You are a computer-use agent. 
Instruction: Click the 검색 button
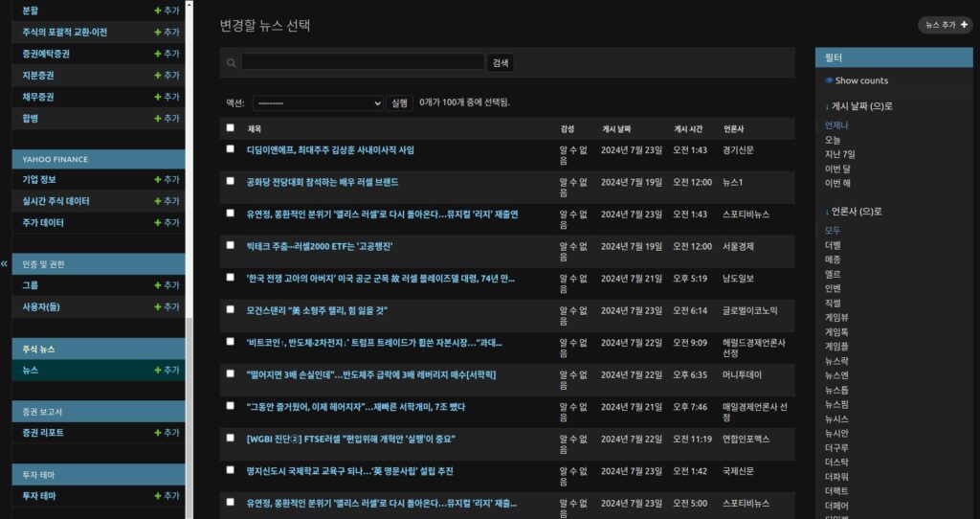501,62
